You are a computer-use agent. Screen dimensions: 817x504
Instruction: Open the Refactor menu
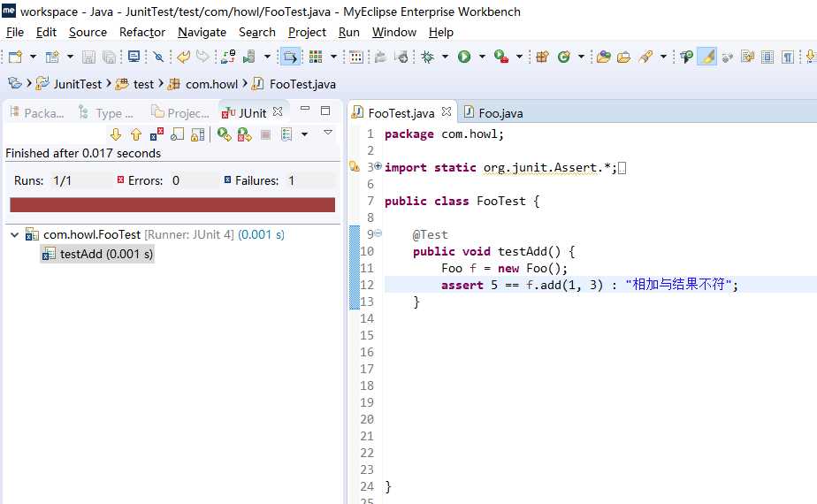142,33
